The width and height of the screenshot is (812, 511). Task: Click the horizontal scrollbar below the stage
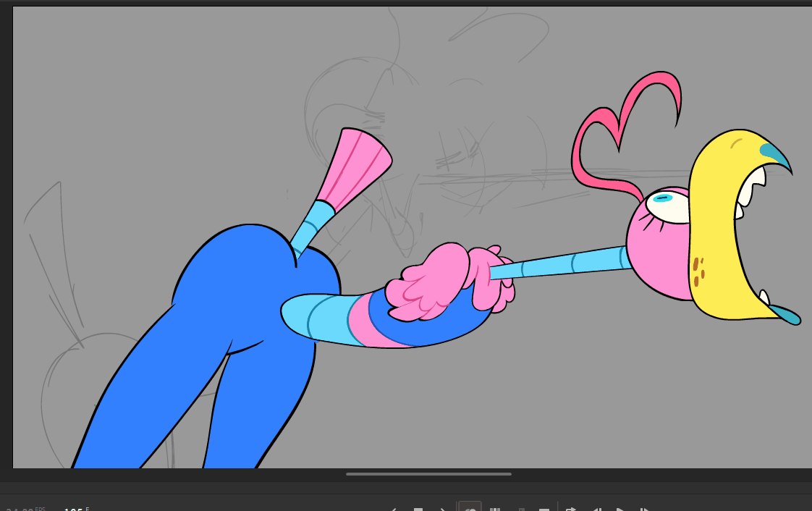428,473
